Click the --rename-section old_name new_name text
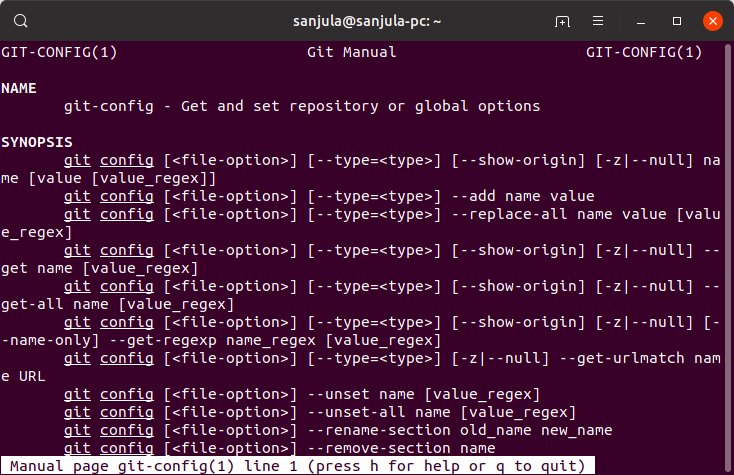This screenshot has width=734, height=475. click(460, 430)
